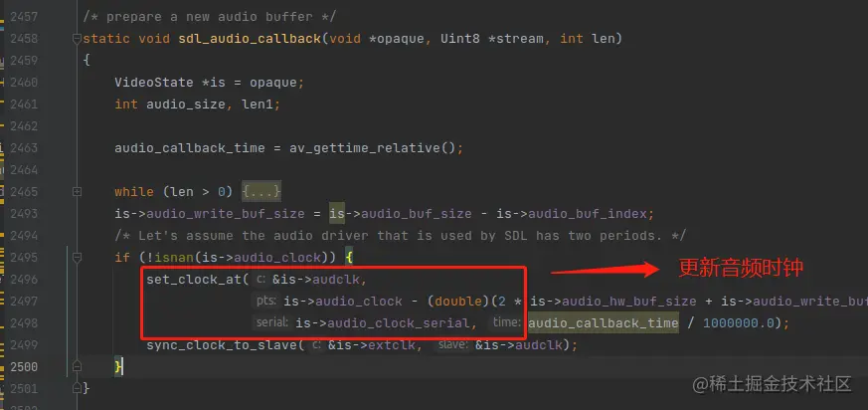Click is->audio_hw_buf_size on line 2497

coord(612,302)
